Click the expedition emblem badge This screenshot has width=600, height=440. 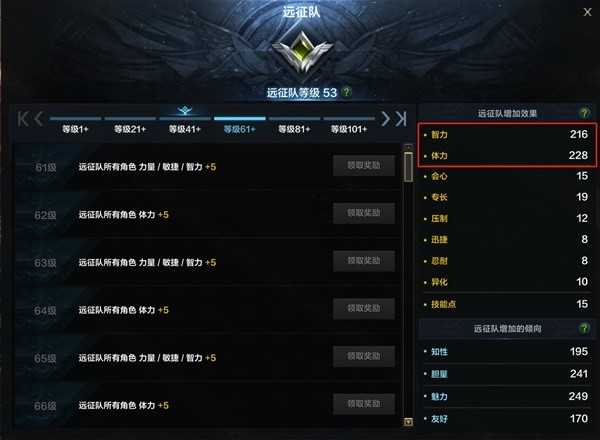tap(302, 51)
